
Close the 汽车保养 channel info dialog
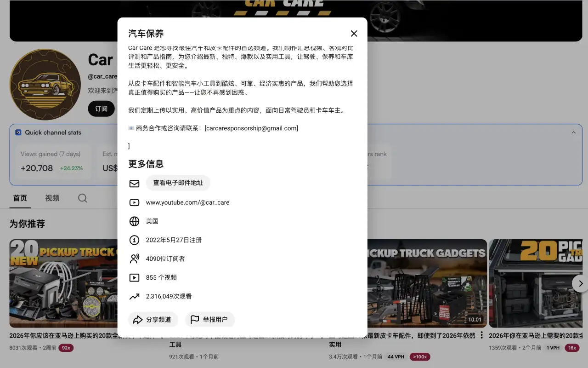click(x=354, y=34)
